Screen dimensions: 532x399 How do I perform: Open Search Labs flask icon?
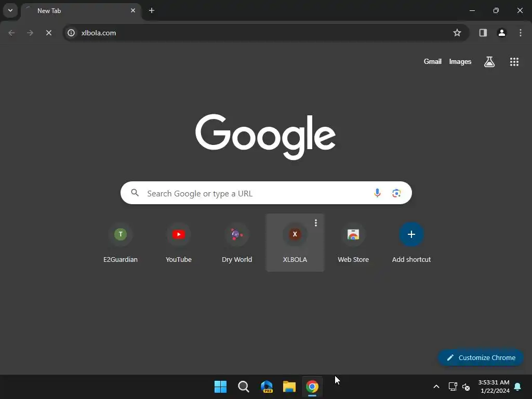pyautogui.click(x=489, y=62)
